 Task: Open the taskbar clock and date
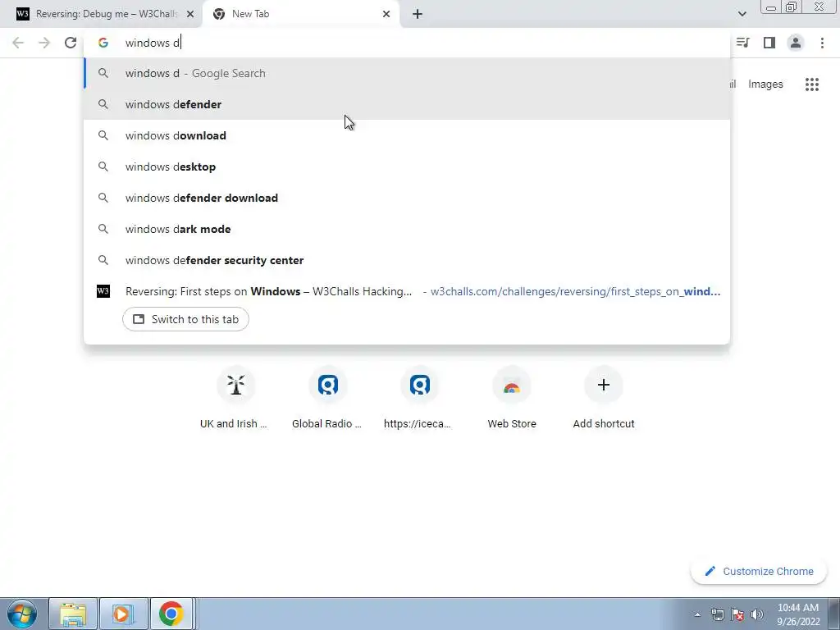798,614
